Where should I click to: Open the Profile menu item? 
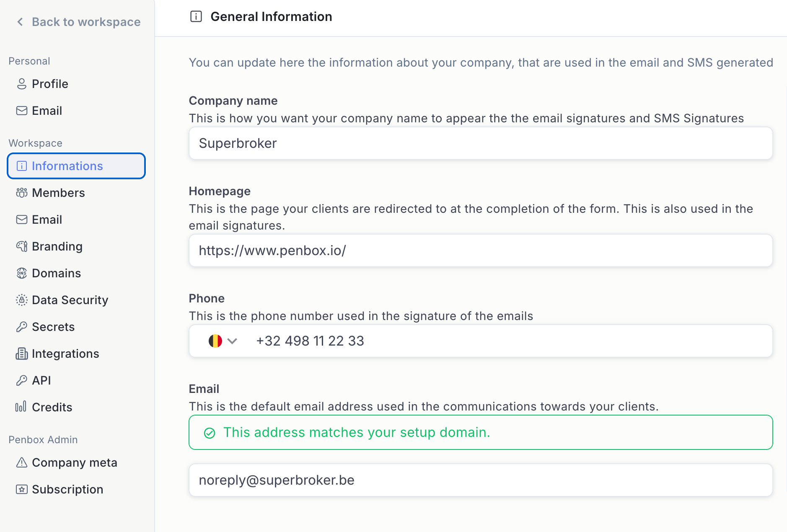[50, 84]
